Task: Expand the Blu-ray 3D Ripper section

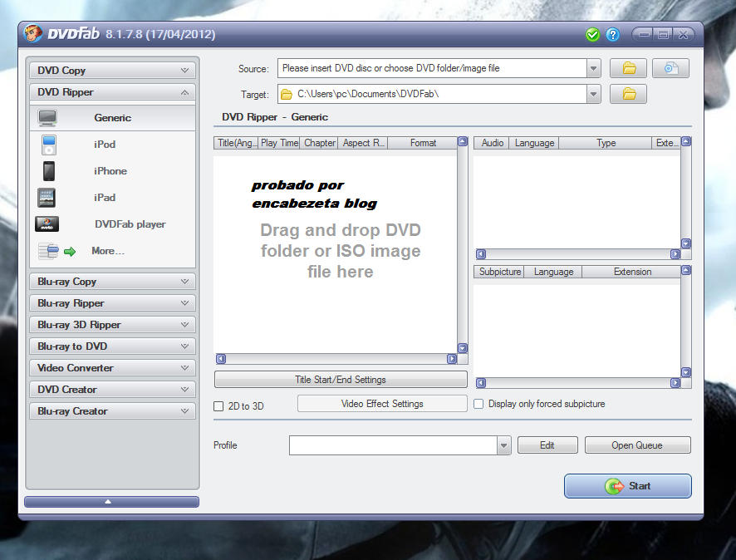Action: pyautogui.click(x=112, y=325)
